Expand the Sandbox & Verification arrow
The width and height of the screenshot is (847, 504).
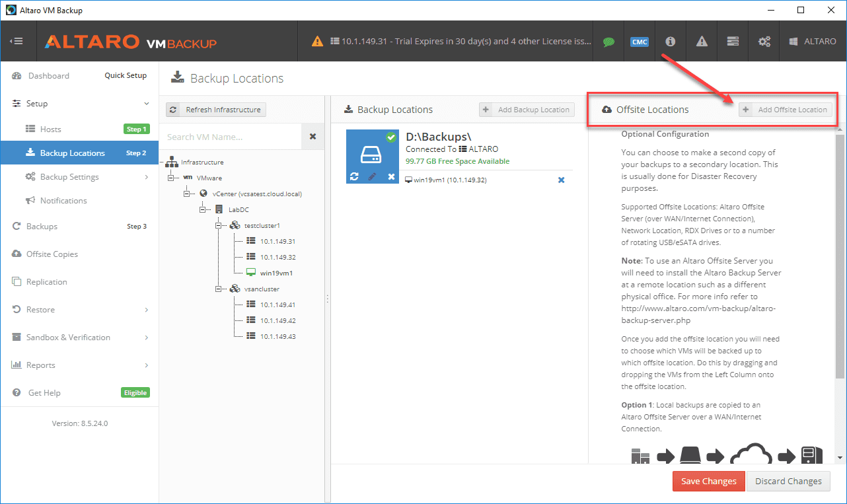click(x=147, y=338)
